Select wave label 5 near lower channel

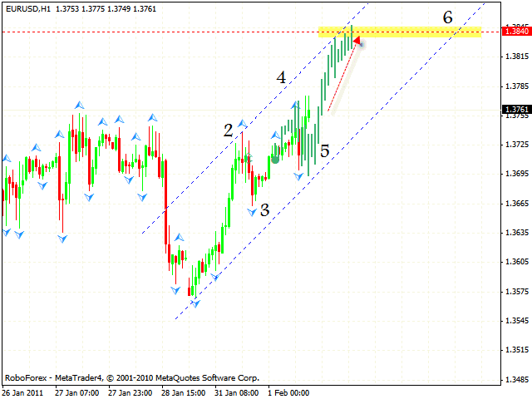point(325,150)
